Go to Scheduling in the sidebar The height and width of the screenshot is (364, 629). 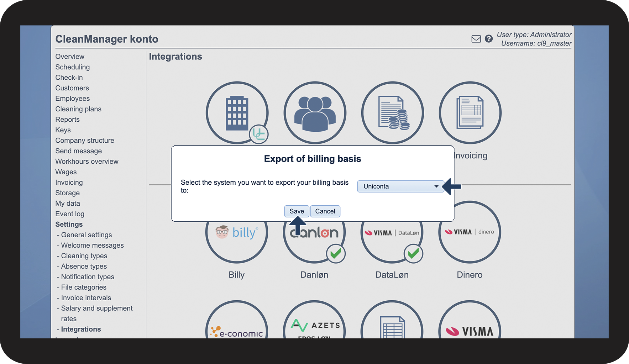73,67
